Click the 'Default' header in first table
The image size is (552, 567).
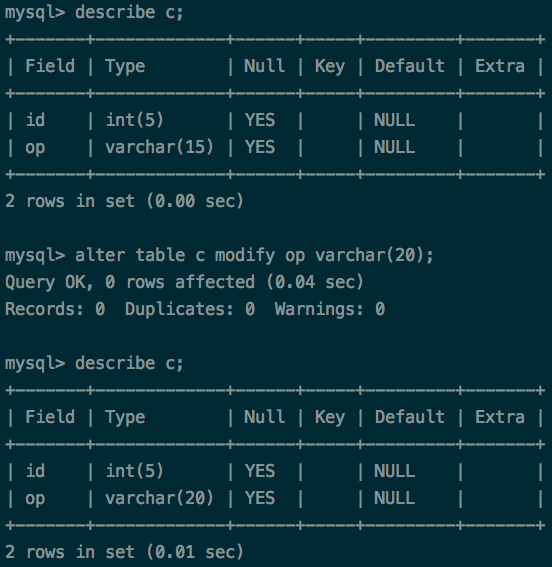[410, 66]
